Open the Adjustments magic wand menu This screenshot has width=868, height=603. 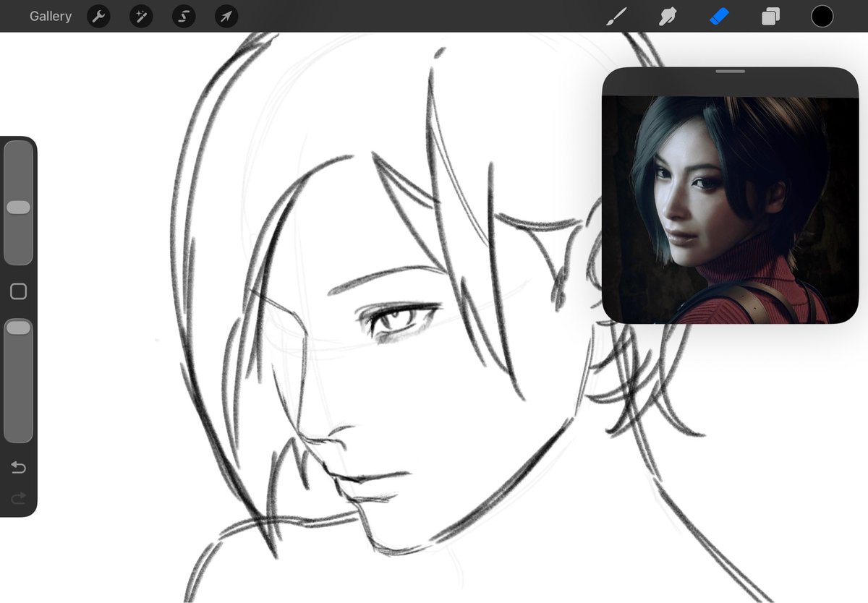[x=141, y=16]
